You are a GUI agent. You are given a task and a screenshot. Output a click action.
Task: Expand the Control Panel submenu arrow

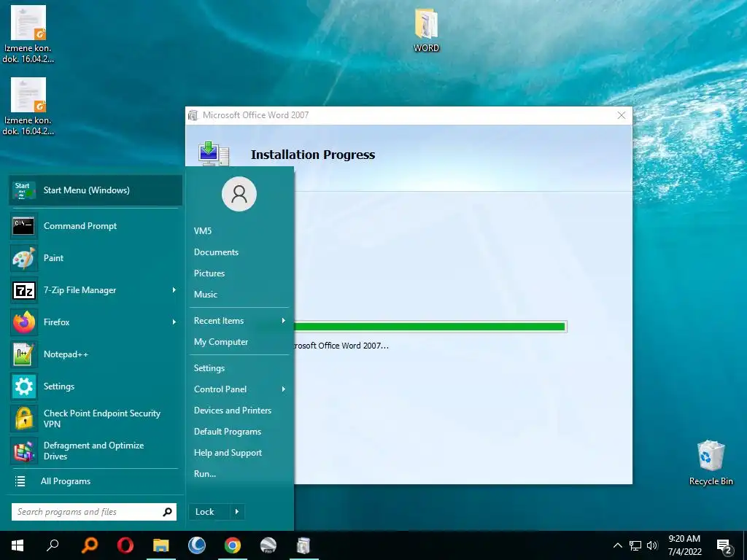pyautogui.click(x=284, y=389)
